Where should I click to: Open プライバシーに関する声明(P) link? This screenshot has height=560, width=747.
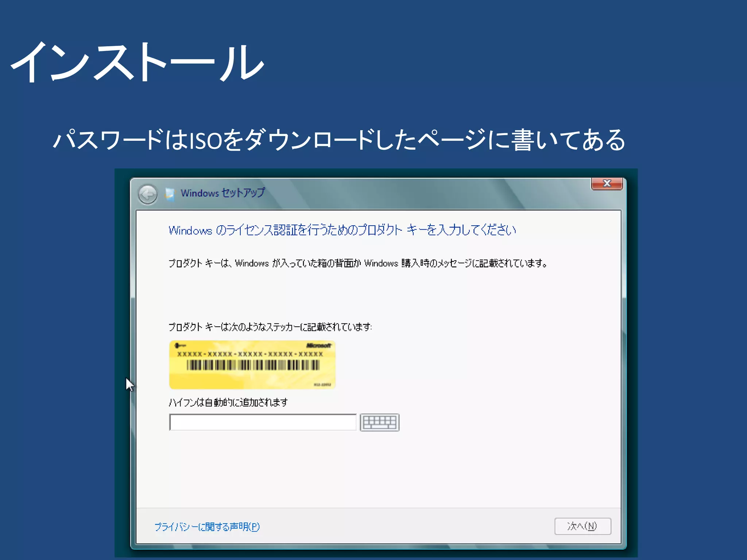coord(207,527)
